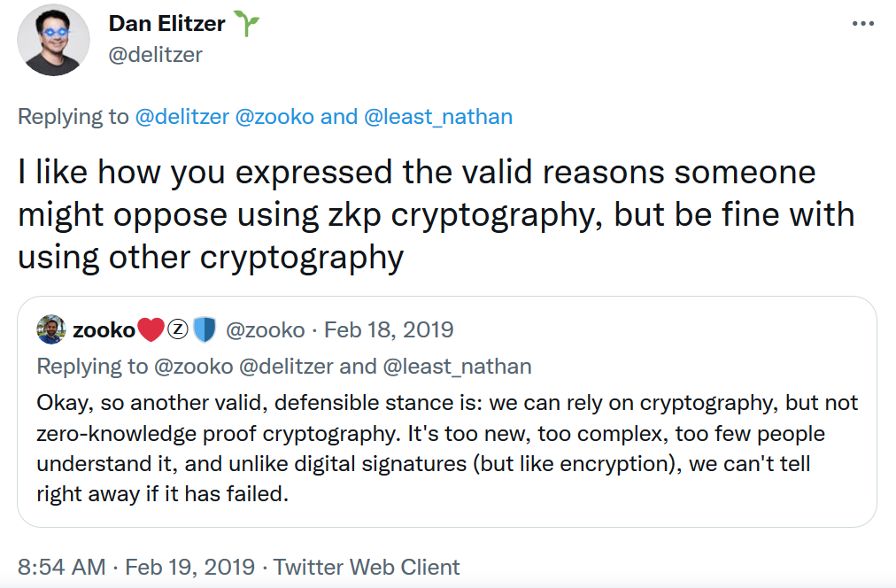Click the Twitter Web Client source label
Image resolution: width=896 pixels, height=588 pixels.
coord(367,567)
